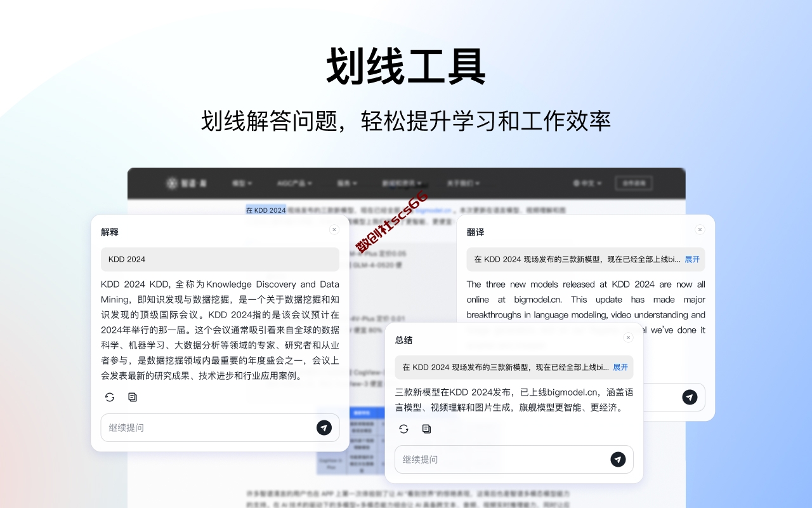The height and width of the screenshot is (508, 812).
Task: Open the language selector in the navigation bar
Action: (587, 184)
